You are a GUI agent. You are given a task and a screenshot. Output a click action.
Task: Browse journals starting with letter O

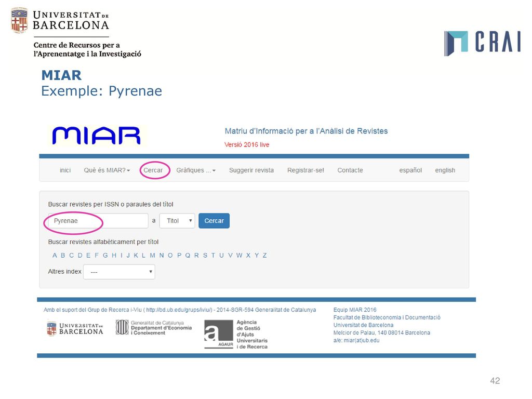coord(170,256)
